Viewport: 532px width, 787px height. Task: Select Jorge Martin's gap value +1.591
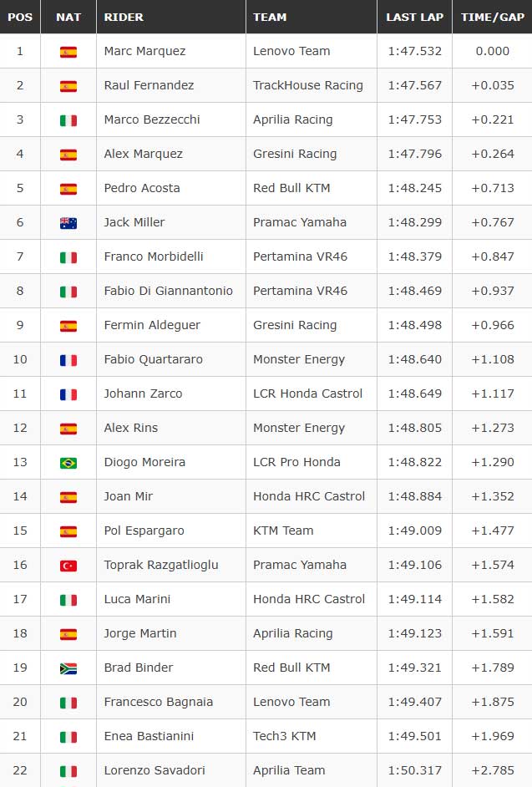[x=493, y=633]
